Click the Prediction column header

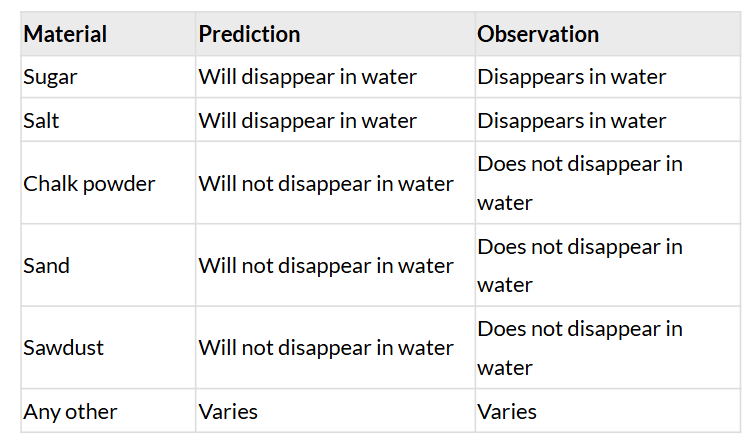pyautogui.click(x=249, y=34)
